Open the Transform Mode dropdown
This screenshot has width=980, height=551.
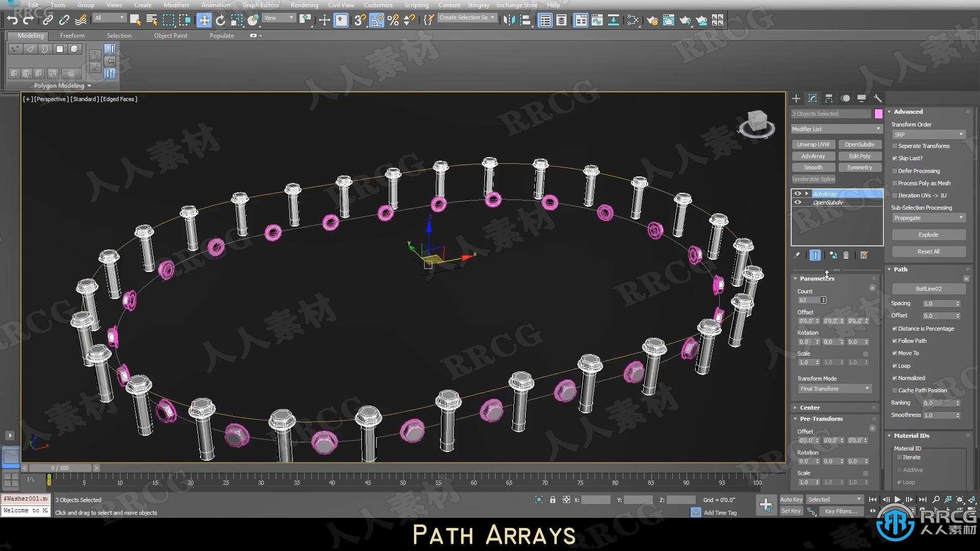click(x=835, y=389)
